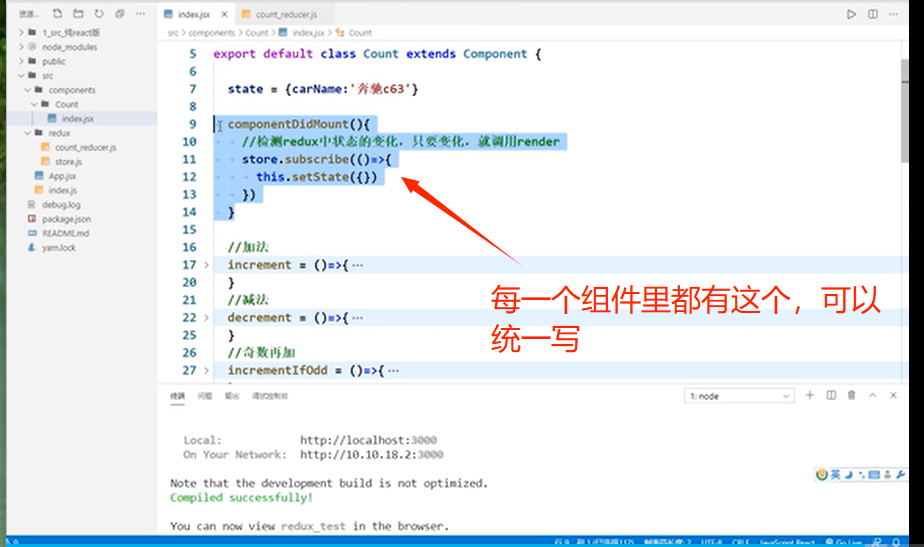Click the editor vertical scrollbar thumb

905,111
